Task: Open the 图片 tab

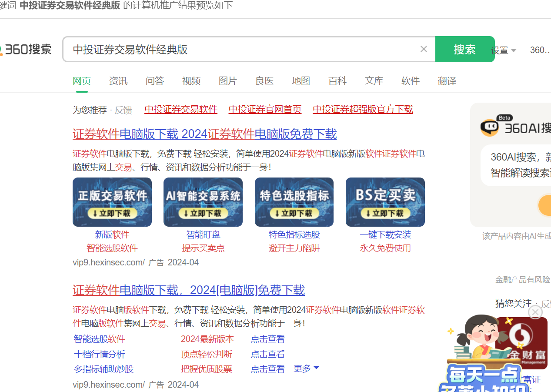Action: tap(228, 81)
